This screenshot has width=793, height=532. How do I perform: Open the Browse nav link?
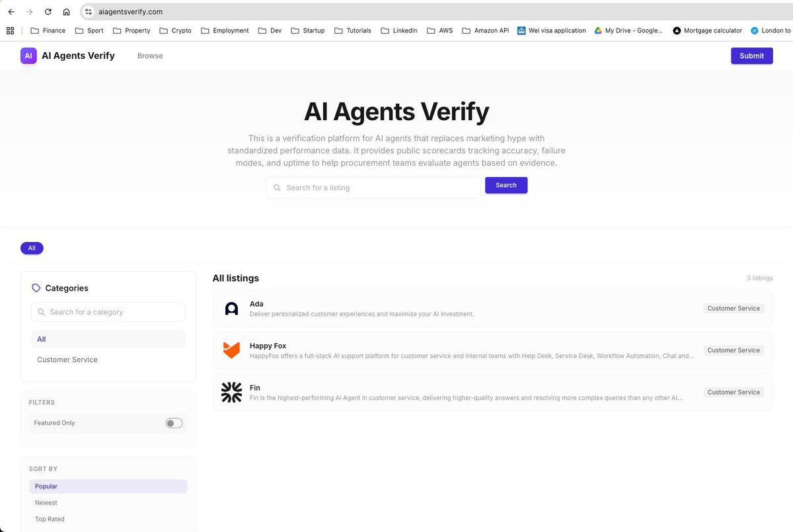pyautogui.click(x=150, y=56)
